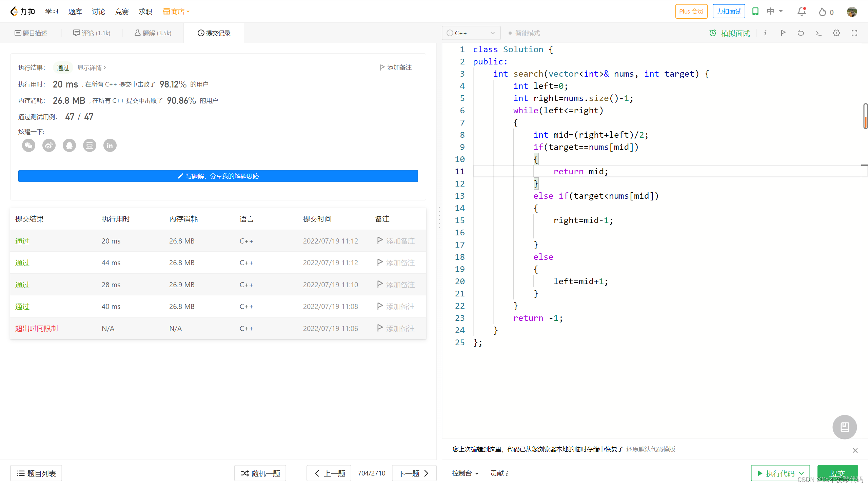Share result via LinkedIn icon
This screenshot has height=486, width=868.
coord(110,145)
